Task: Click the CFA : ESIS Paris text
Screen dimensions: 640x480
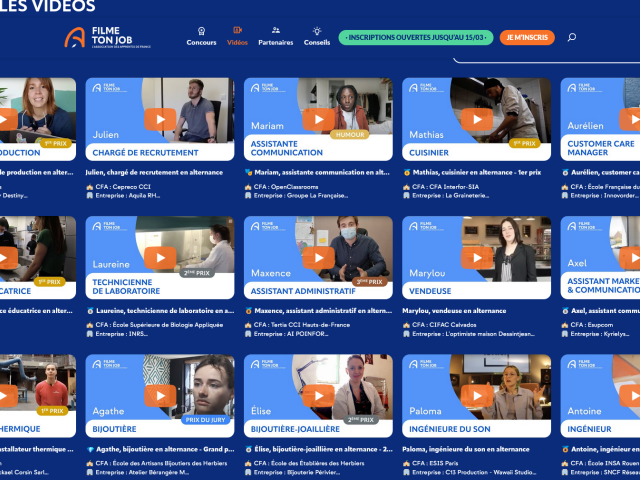Action: [435, 463]
